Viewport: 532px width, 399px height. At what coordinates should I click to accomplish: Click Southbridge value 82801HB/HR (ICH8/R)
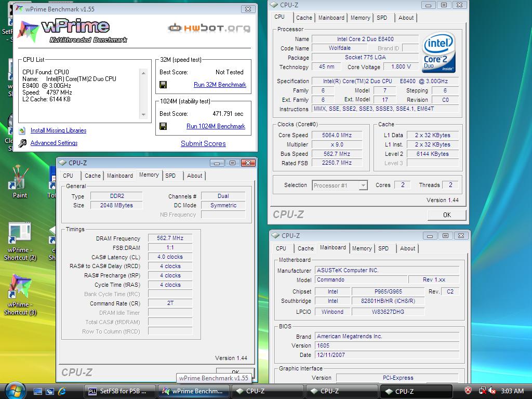point(388,301)
